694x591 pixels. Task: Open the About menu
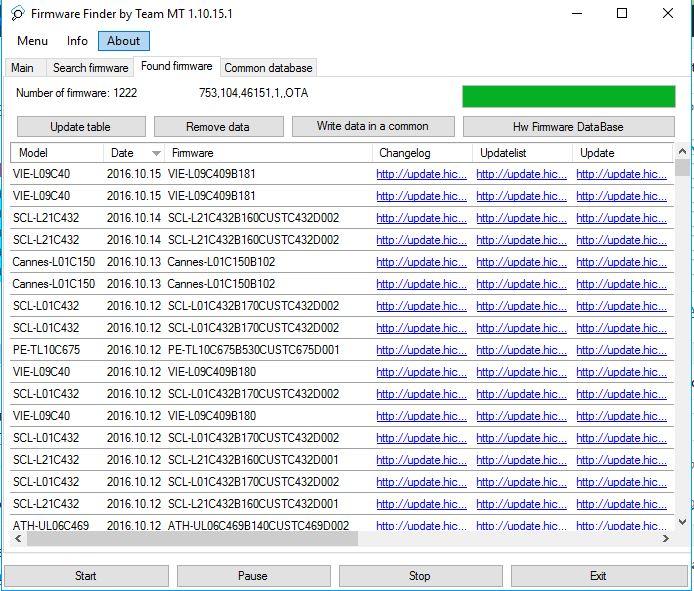tap(123, 41)
